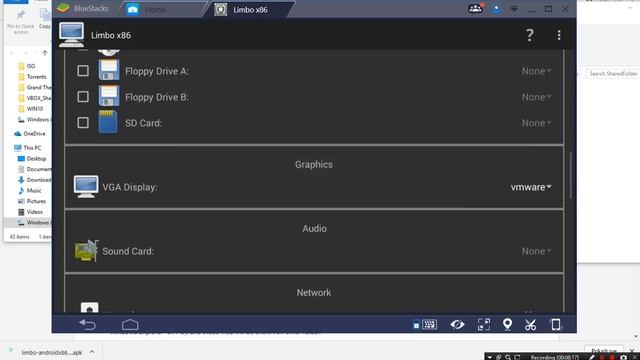
Task: Open the SD Card None dropdown
Action: [536, 123]
